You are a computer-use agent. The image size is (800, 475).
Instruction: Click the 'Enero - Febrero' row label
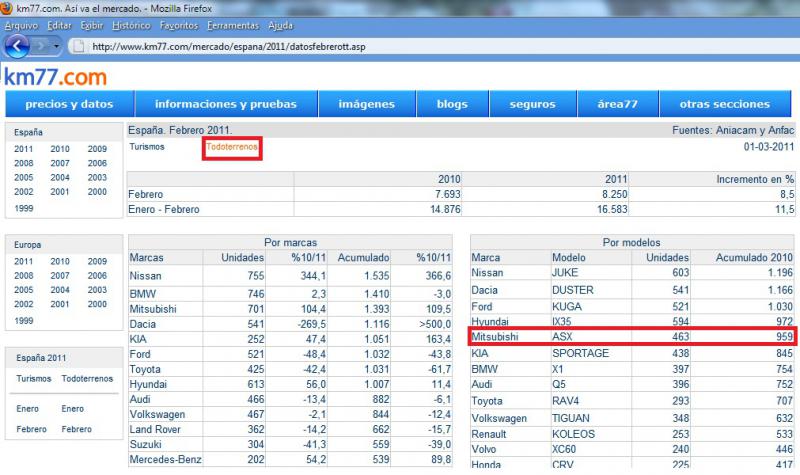tap(164, 209)
